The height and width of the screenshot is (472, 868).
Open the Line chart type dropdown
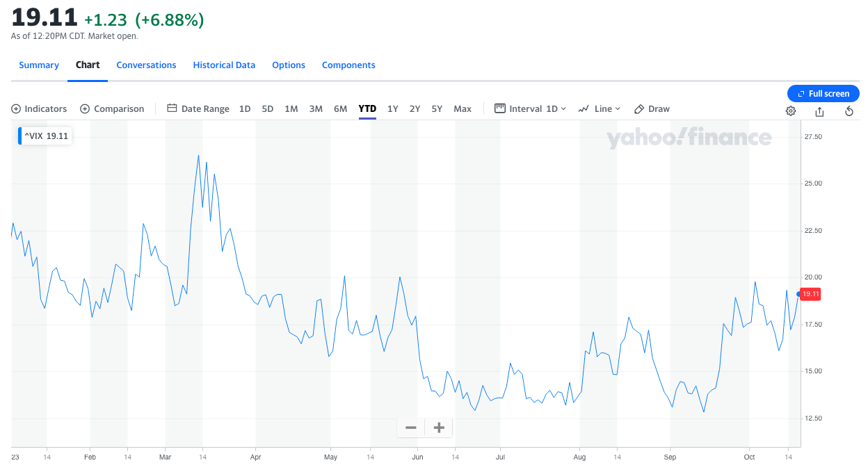[x=599, y=108]
